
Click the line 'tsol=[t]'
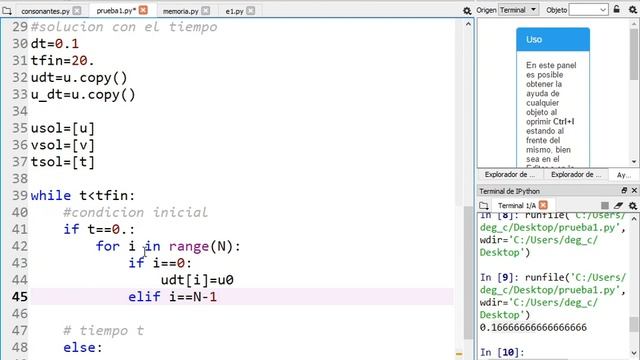[63, 162]
